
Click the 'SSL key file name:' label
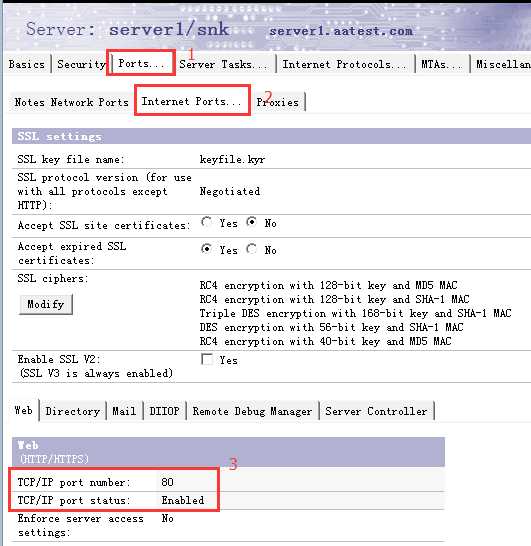[71, 159]
